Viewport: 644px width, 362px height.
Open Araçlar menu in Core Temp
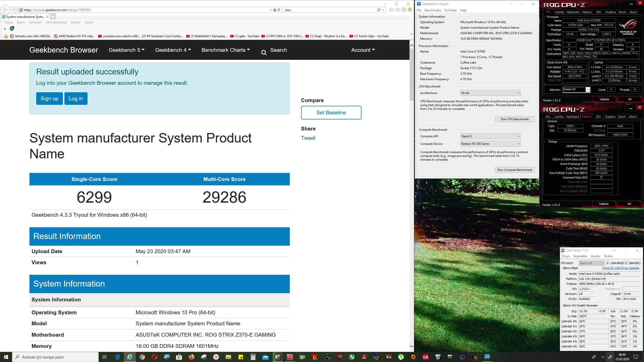point(595,256)
